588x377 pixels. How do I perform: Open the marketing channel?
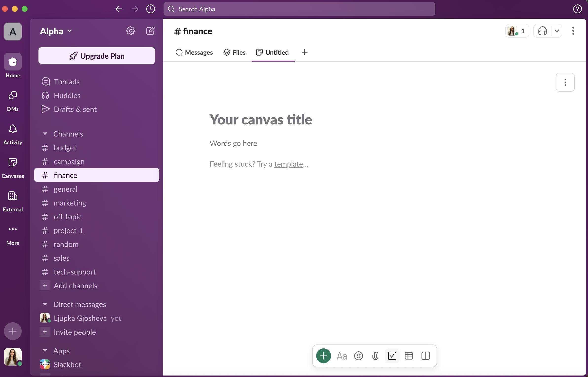click(x=97, y=203)
